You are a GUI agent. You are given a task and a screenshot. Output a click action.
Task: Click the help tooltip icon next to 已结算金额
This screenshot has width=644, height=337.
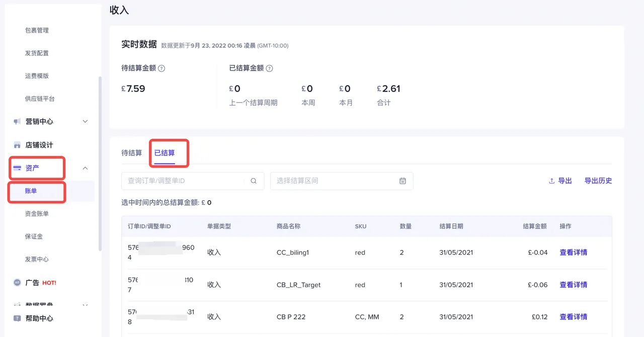(x=269, y=68)
